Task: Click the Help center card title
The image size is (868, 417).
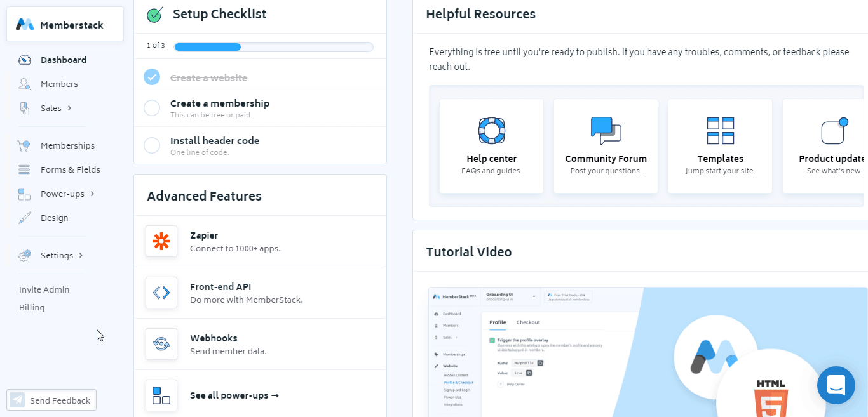Action: [491, 159]
